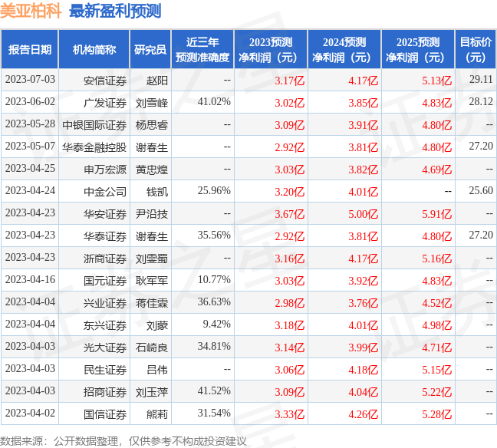497x448 pixels.
Task: Click 2023 profit value 3.33亿
Action: 290,414
